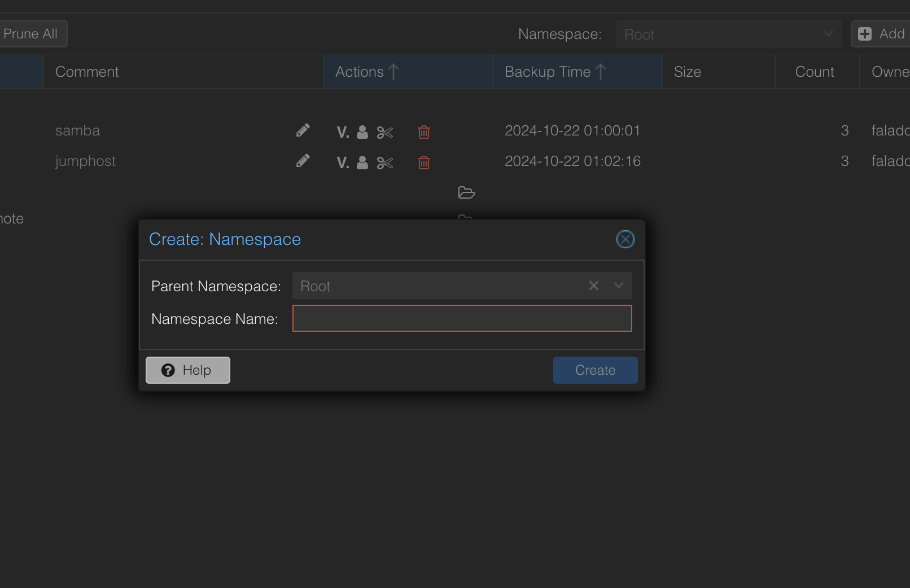Clear the Parent Namespace field
910x588 pixels.
pyautogui.click(x=593, y=286)
